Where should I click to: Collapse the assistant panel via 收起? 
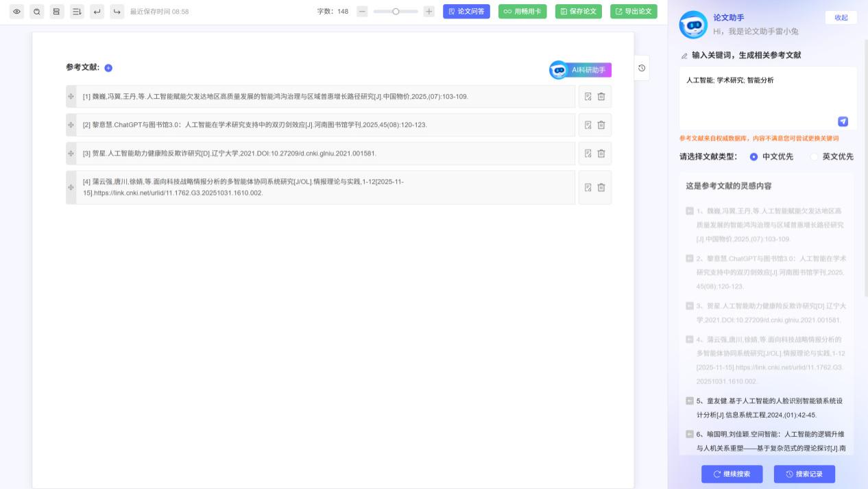[841, 17]
